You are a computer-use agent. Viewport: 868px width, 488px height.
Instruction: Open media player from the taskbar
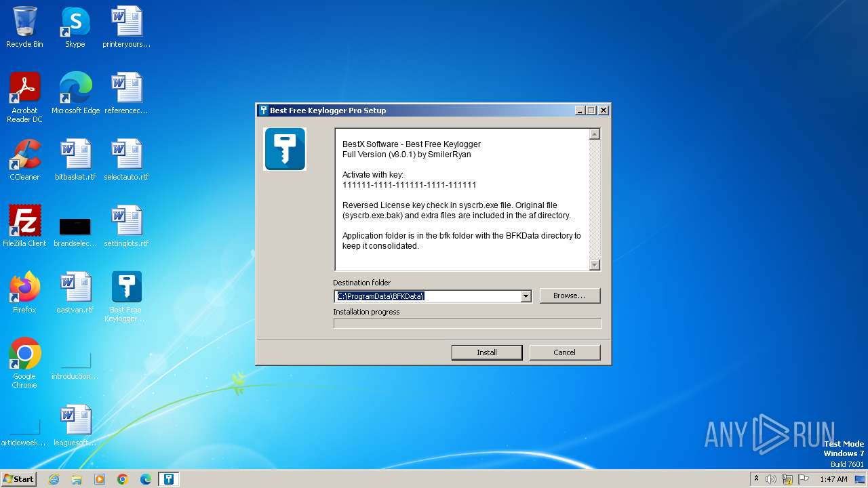coord(100,479)
